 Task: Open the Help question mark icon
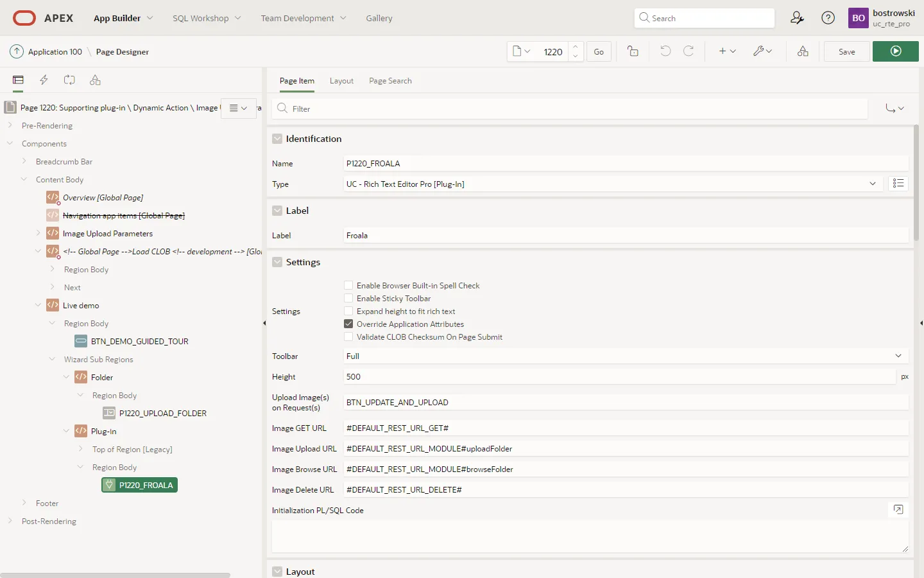(x=828, y=18)
